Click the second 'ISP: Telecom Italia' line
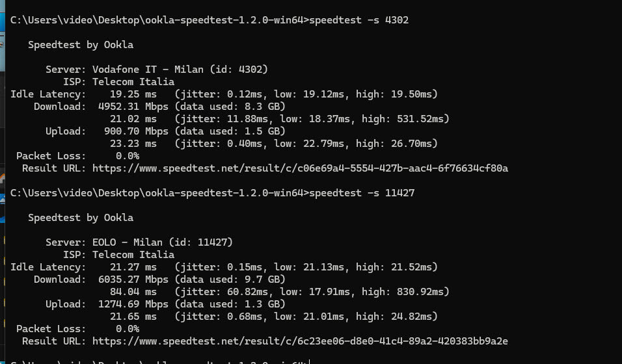The width and height of the screenshot is (622, 364). [x=118, y=255]
